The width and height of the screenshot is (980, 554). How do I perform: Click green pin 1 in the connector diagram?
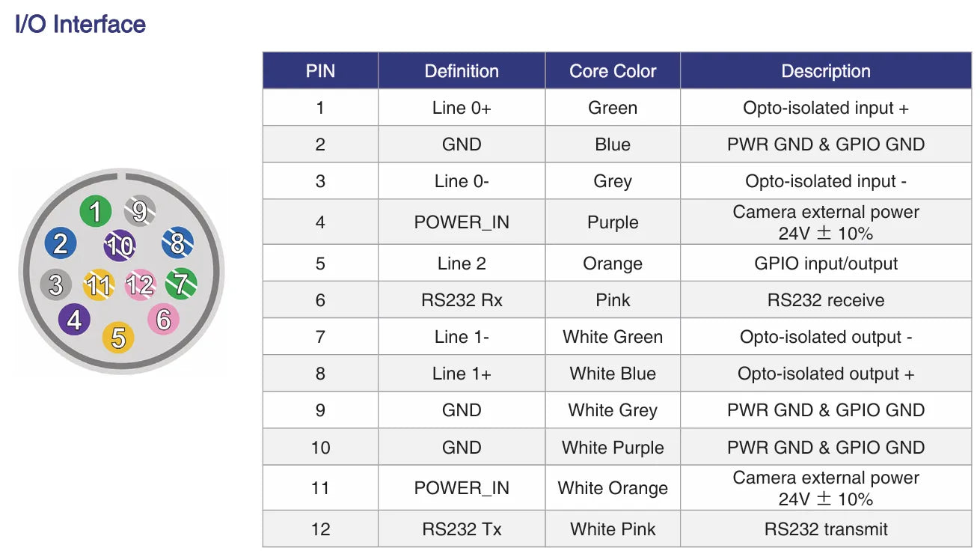tap(95, 212)
